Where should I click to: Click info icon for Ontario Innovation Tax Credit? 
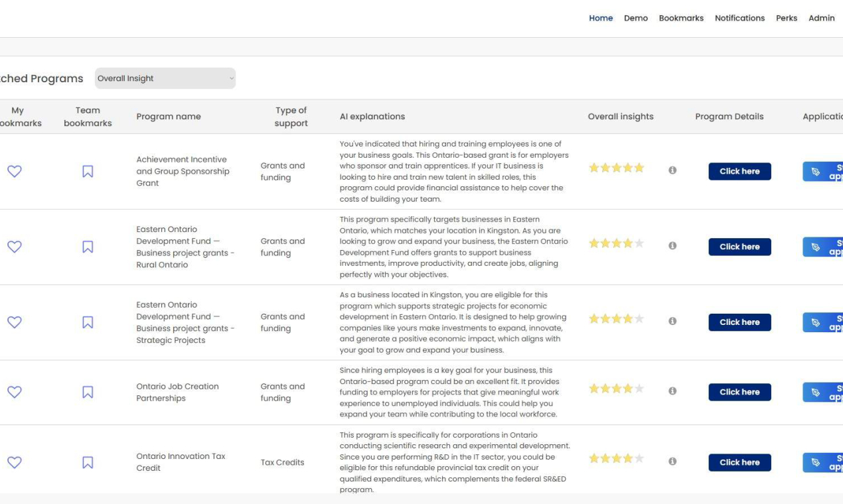pos(672,461)
